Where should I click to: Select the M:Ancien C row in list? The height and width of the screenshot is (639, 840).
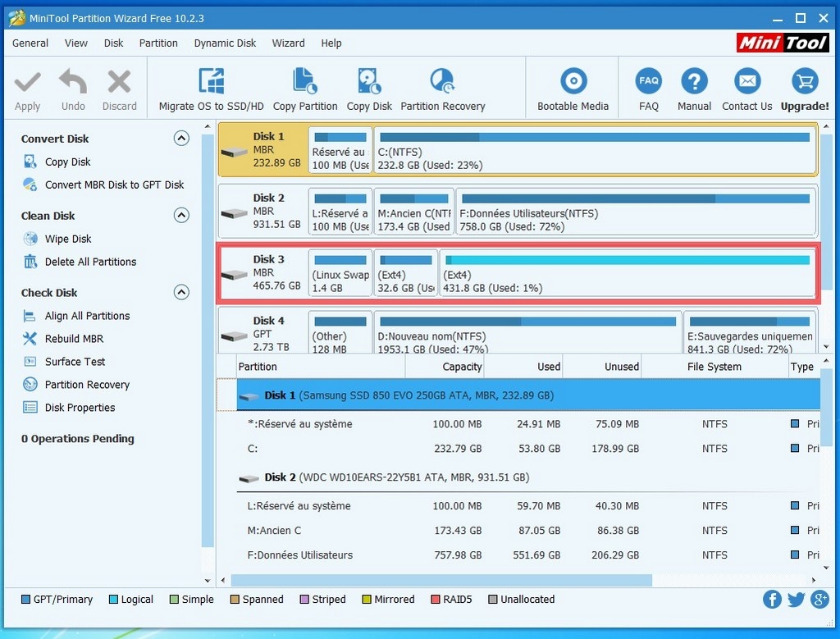tap(528, 531)
